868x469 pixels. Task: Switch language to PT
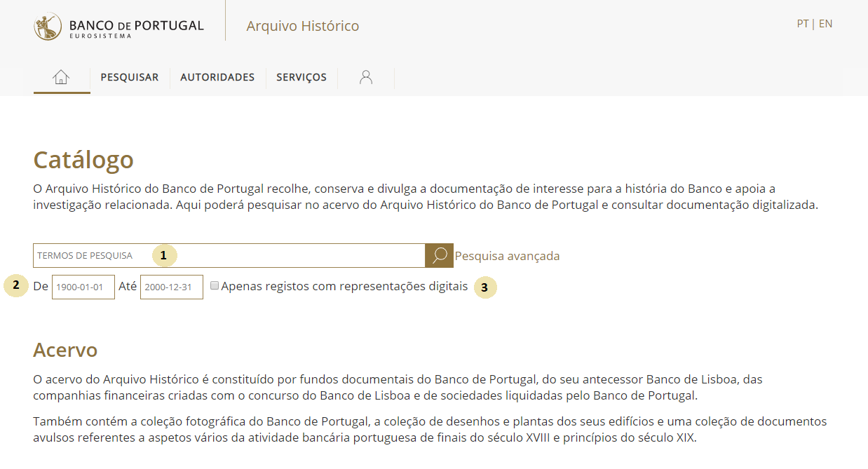pos(803,23)
